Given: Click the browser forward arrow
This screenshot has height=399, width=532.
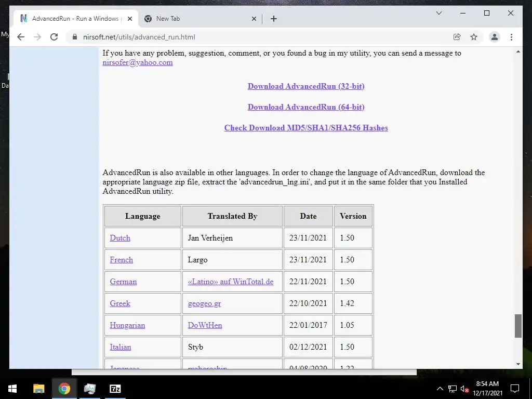Looking at the screenshot, I should click(x=37, y=37).
